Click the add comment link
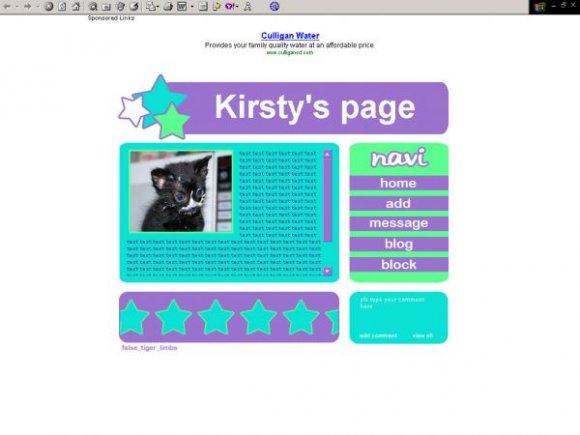Image resolution: width=580 pixels, height=435 pixels. [378, 336]
